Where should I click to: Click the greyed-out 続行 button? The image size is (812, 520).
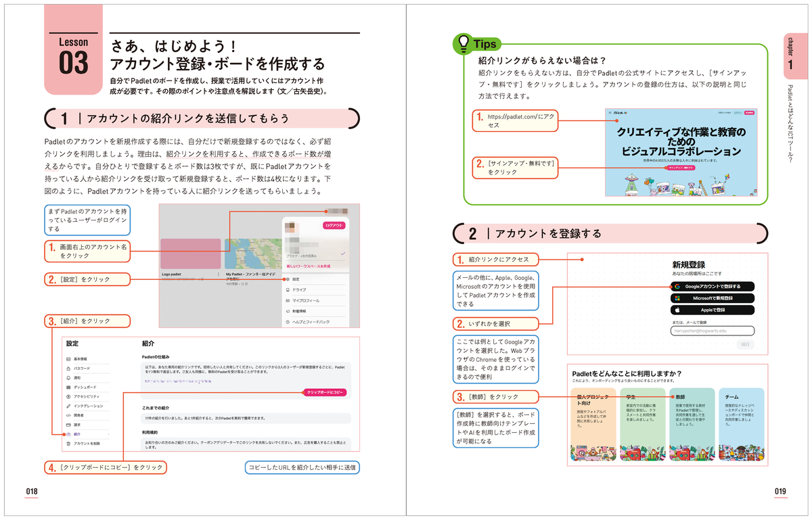[746, 344]
